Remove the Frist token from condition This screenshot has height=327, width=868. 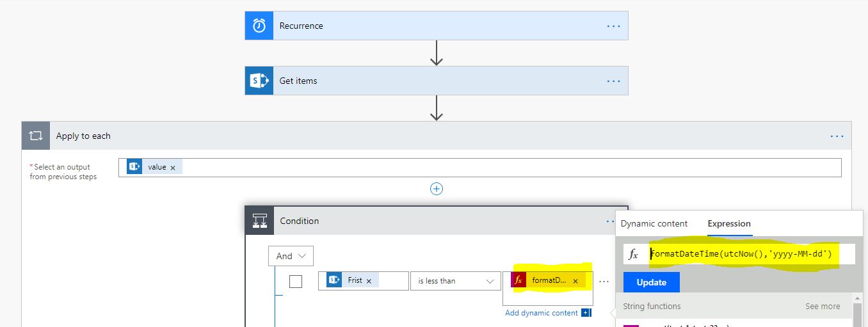[369, 281]
